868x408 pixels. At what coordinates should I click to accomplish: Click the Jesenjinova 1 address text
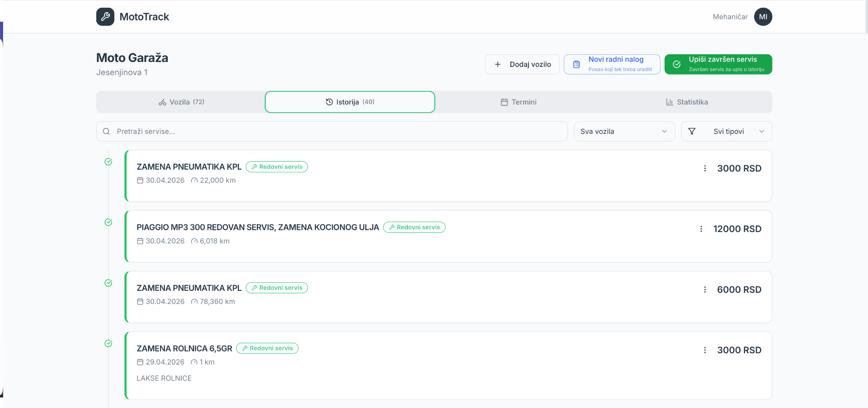point(122,72)
